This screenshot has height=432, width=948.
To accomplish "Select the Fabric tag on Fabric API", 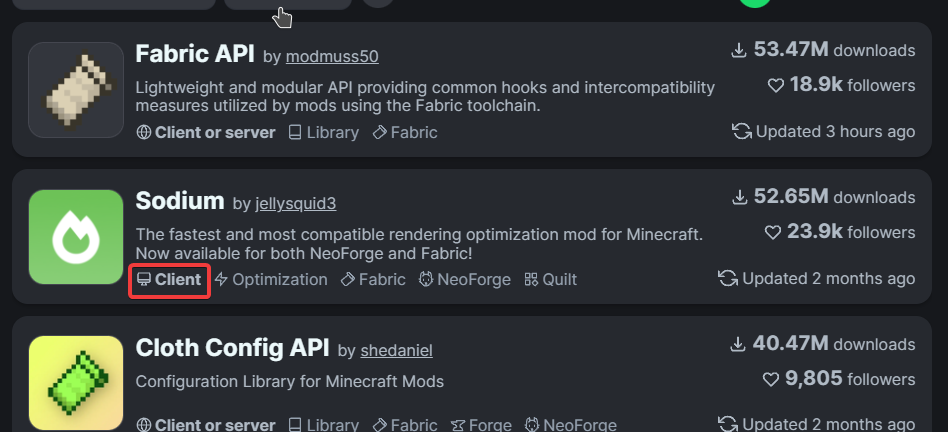I will pos(405,132).
